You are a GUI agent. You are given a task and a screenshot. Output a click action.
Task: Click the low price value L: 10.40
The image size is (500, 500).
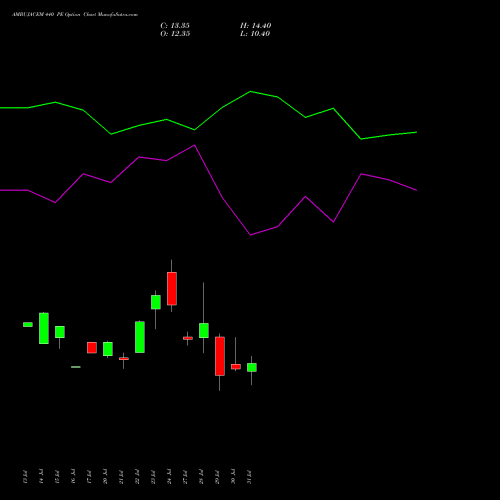click(x=255, y=34)
